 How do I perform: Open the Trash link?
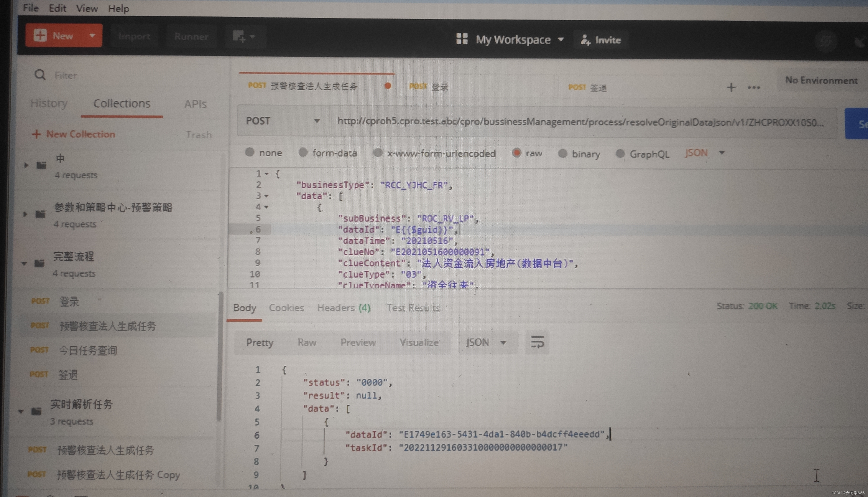[x=199, y=135]
